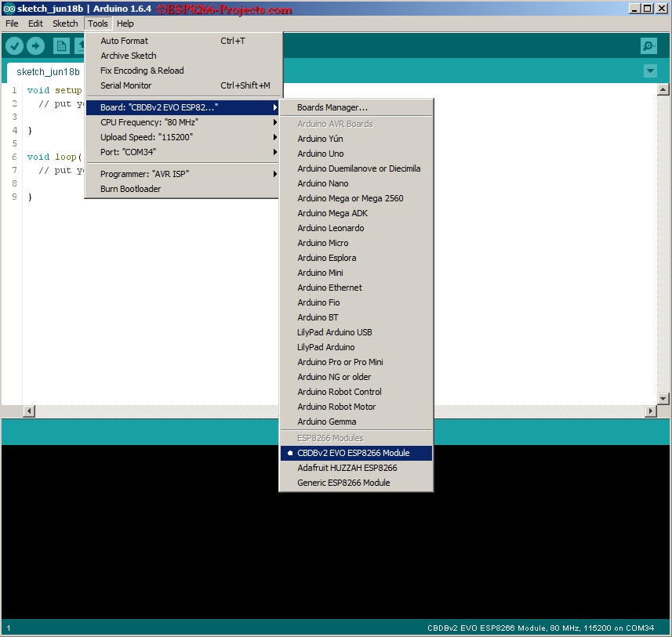
Task: Select Arduino Ethernet board
Action: coord(356,288)
